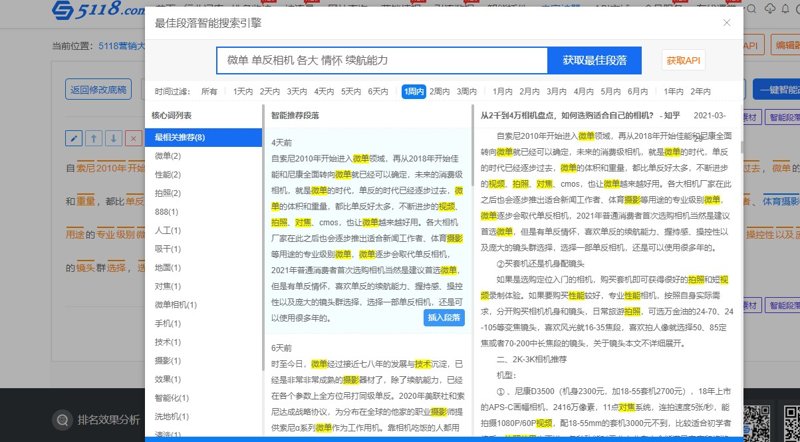Select the 2周内 time filter
This screenshot has width=800, height=442.
pos(439,91)
